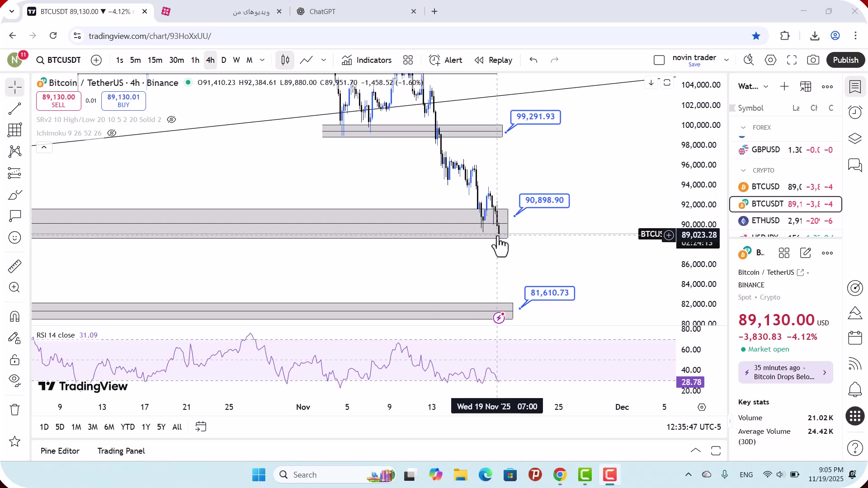Switch to daily D timeframe
This screenshot has width=868, height=488.
(x=224, y=60)
